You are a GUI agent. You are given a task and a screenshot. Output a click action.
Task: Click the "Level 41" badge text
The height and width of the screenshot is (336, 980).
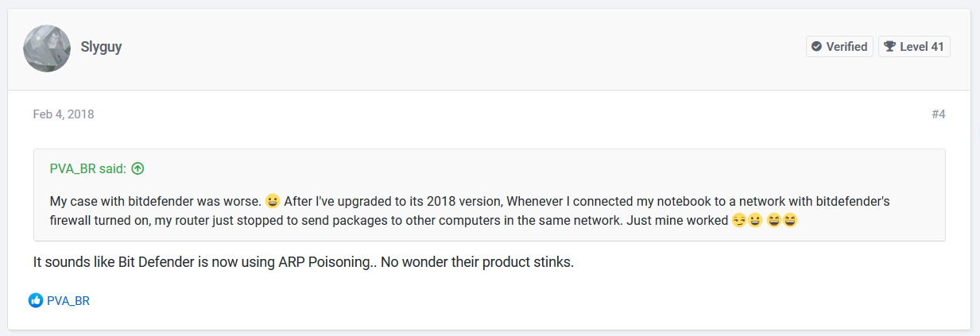tap(922, 47)
